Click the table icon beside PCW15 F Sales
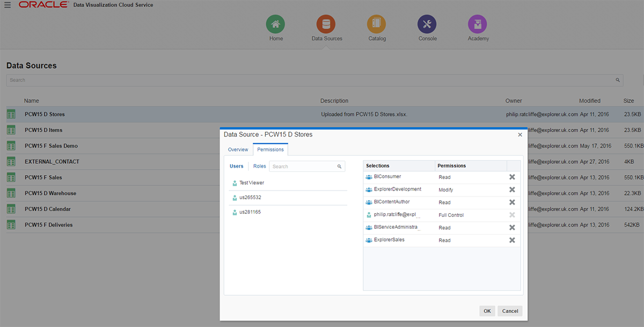 [x=11, y=178]
